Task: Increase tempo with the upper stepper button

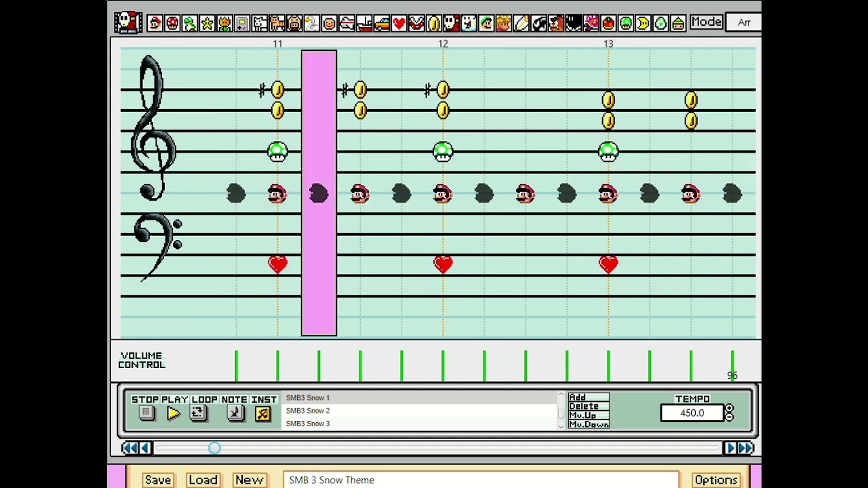Action: (x=729, y=409)
